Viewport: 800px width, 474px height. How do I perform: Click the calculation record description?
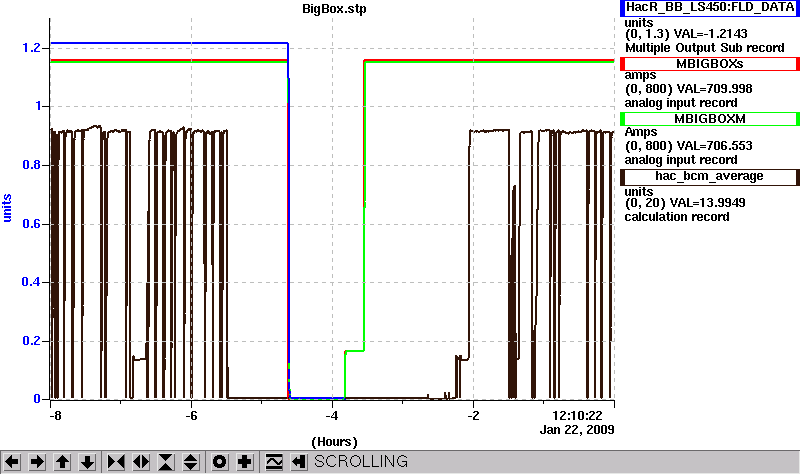click(x=677, y=217)
